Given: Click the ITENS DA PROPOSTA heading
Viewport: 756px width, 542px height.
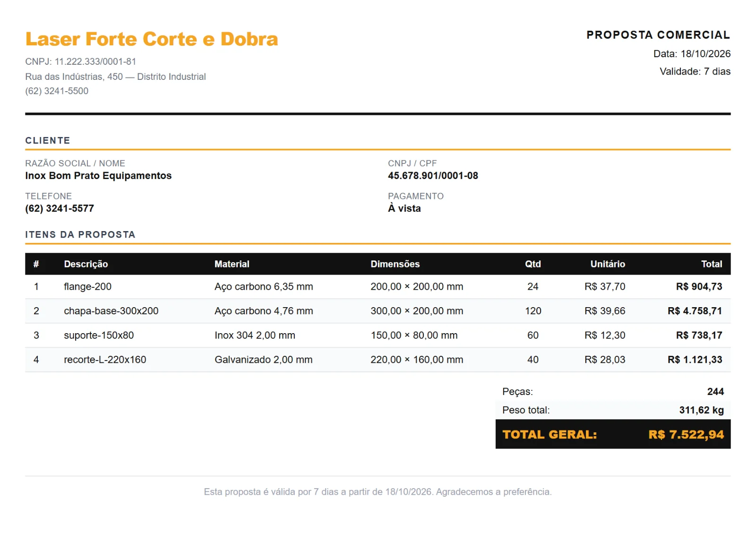Looking at the screenshot, I should (80, 234).
